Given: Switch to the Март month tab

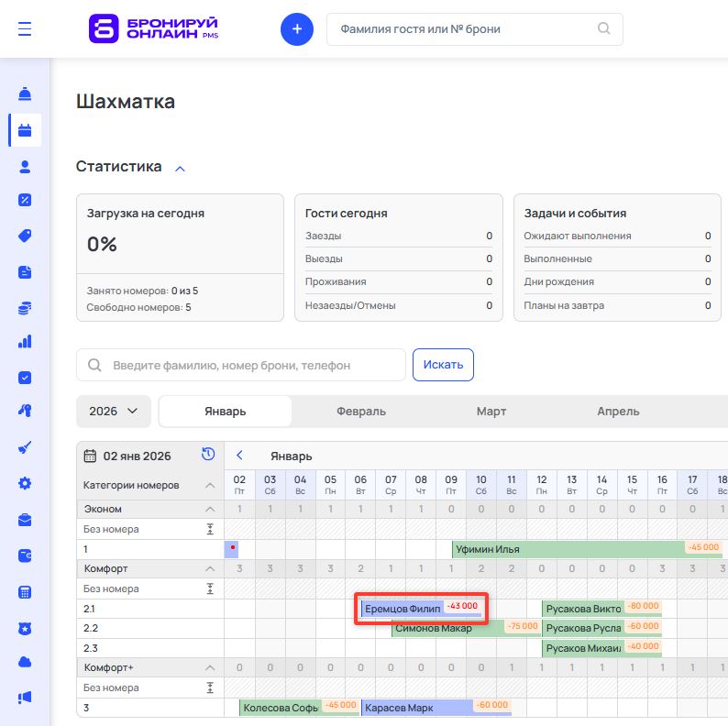Looking at the screenshot, I should (x=491, y=412).
